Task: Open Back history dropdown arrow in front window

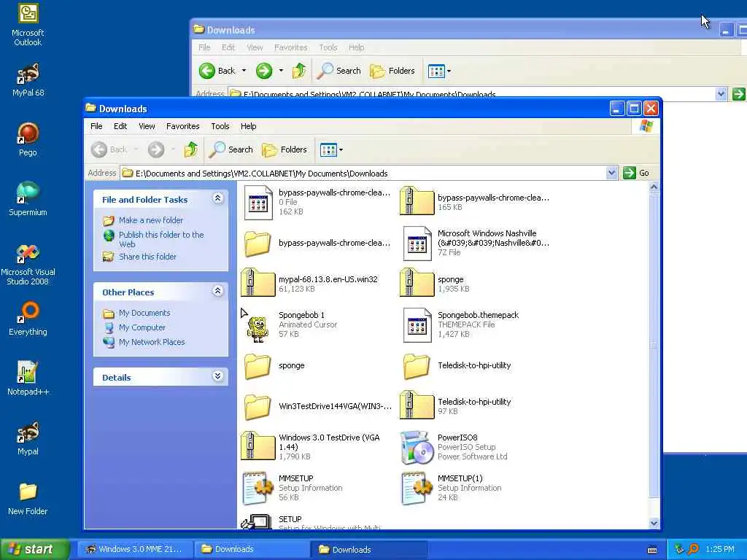Action: tap(136, 149)
